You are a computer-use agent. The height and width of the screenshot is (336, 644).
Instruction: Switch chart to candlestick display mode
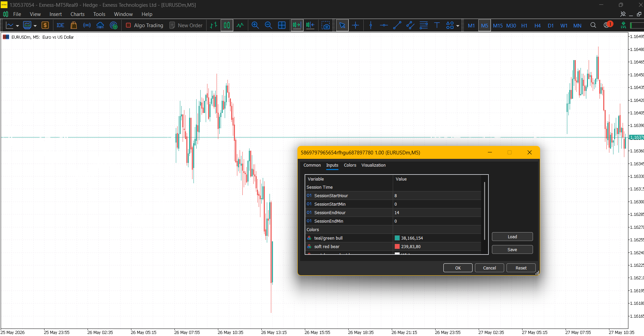point(227,25)
